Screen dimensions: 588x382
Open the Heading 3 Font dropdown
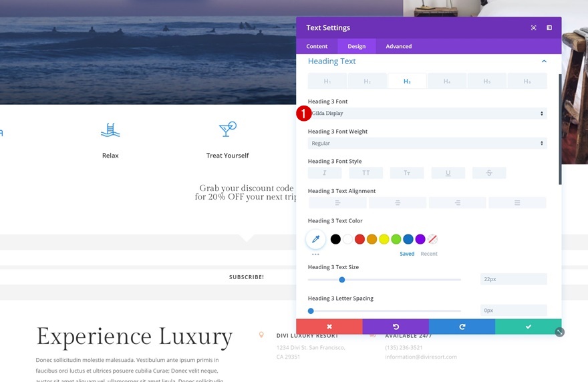427,114
